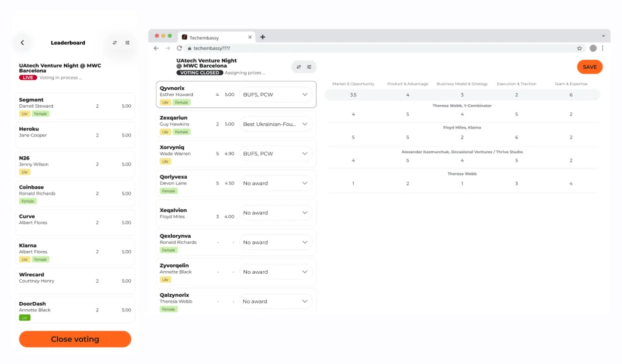Click the VOTING CLOSED status badge
This screenshot has width=622, height=364.
(x=199, y=73)
